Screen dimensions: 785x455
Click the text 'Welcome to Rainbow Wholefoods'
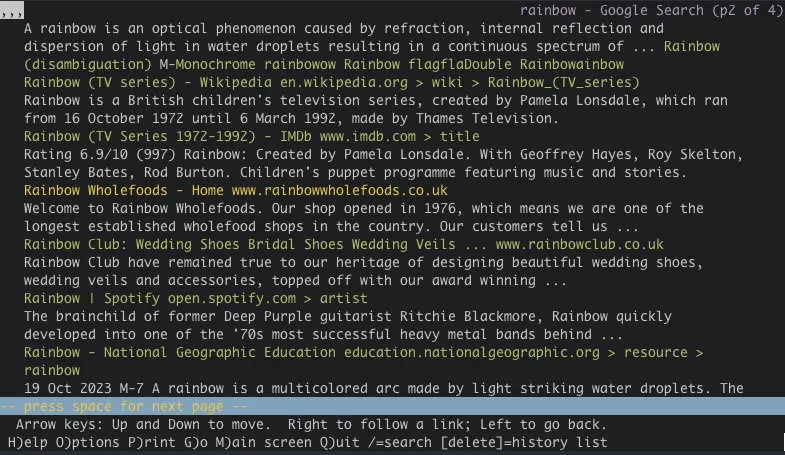[139, 209]
